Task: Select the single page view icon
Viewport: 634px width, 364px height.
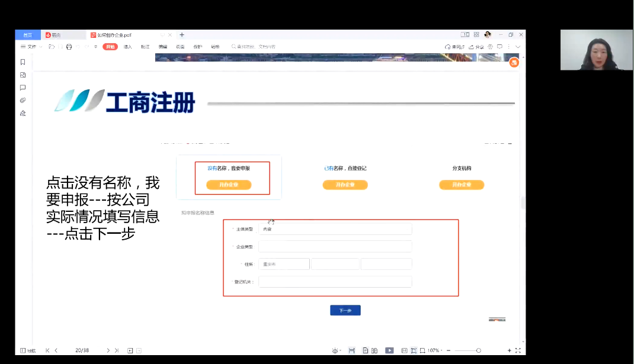Action: click(366, 350)
